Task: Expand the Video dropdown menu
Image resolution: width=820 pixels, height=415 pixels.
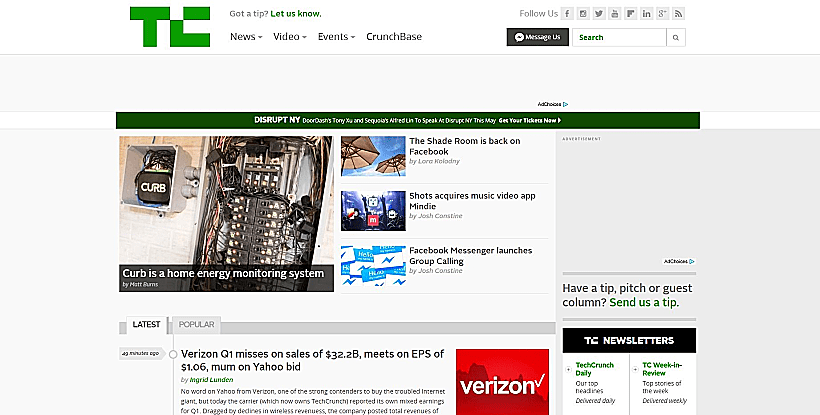Action: click(290, 37)
